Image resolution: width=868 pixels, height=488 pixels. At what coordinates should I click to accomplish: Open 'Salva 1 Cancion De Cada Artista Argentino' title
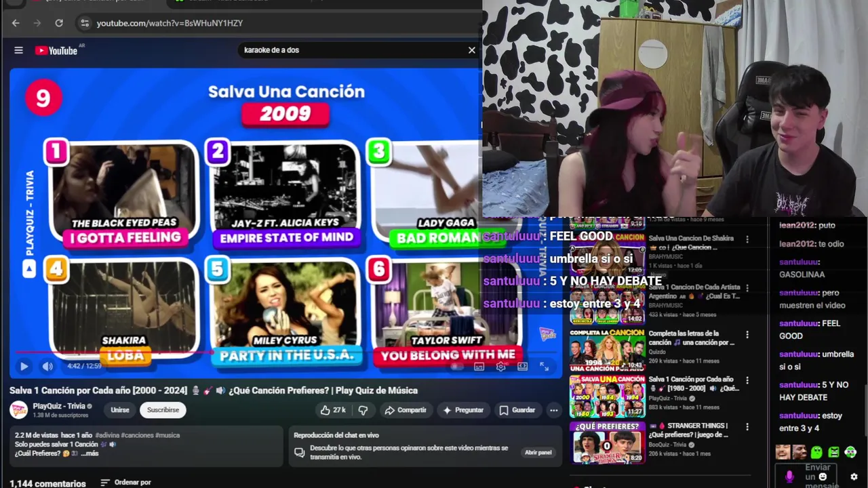tap(694, 291)
